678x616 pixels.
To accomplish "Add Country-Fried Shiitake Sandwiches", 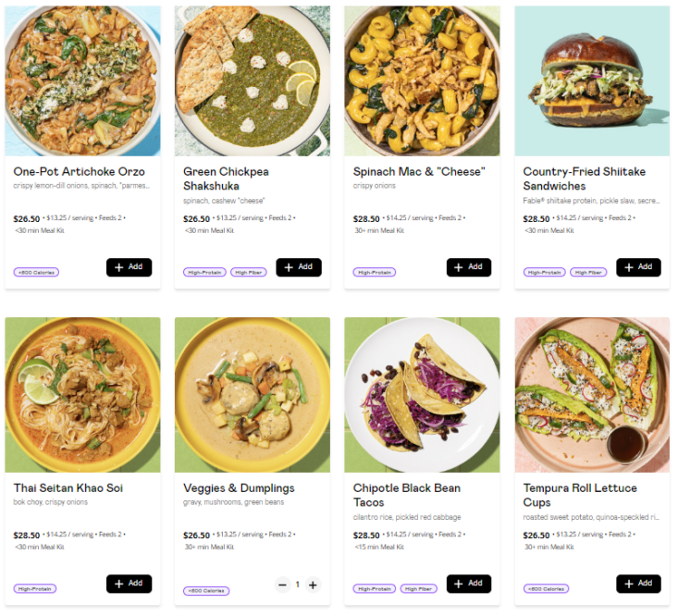I will (638, 267).
